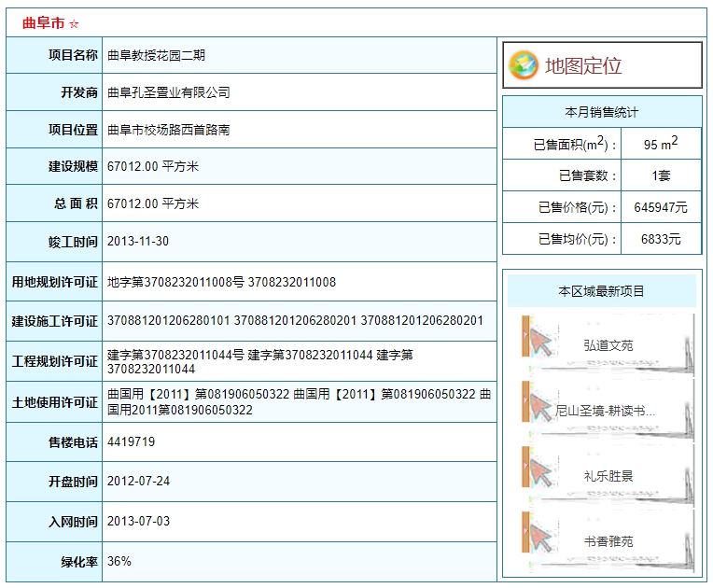713x588 pixels.
Task: Click the 建设规模 value 67012.00 平方米
Action: [x=153, y=166]
